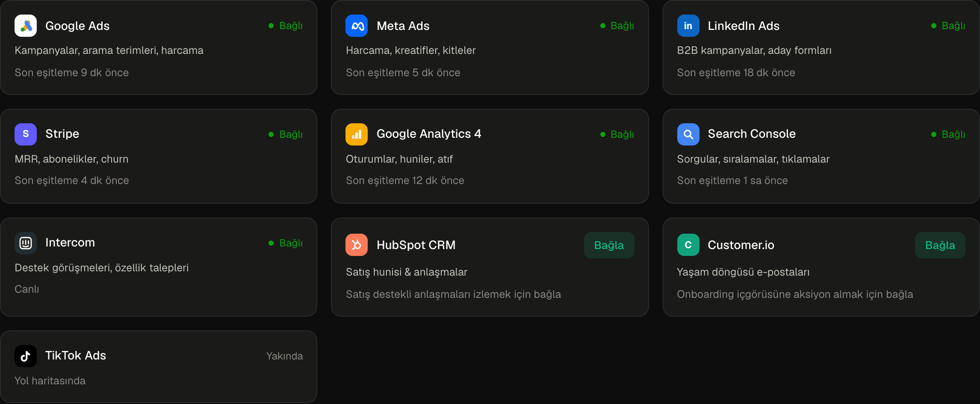
Task: Click the Customer.io logo icon
Action: click(x=688, y=245)
